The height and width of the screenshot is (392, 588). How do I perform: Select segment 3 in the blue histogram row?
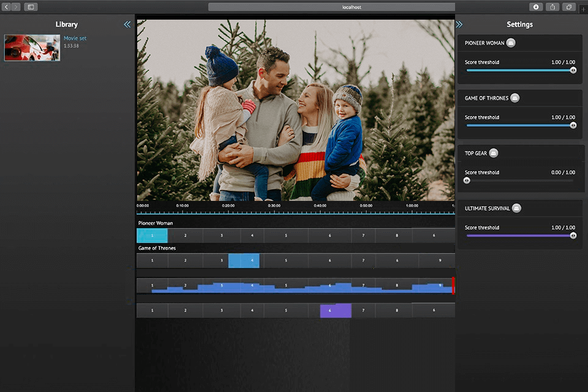(x=222, y=285)
